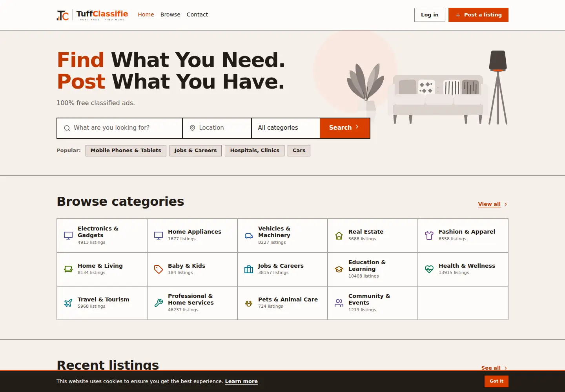Click the magnifier icon in search field
Screen dimensions: 565x392
(67, 128)
